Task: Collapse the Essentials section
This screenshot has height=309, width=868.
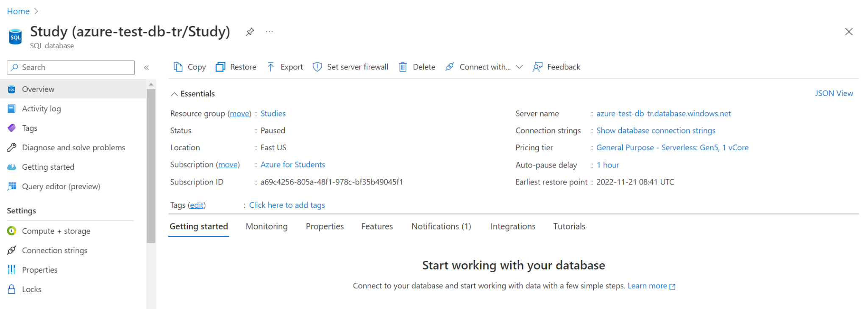Action: pos(174,94)
